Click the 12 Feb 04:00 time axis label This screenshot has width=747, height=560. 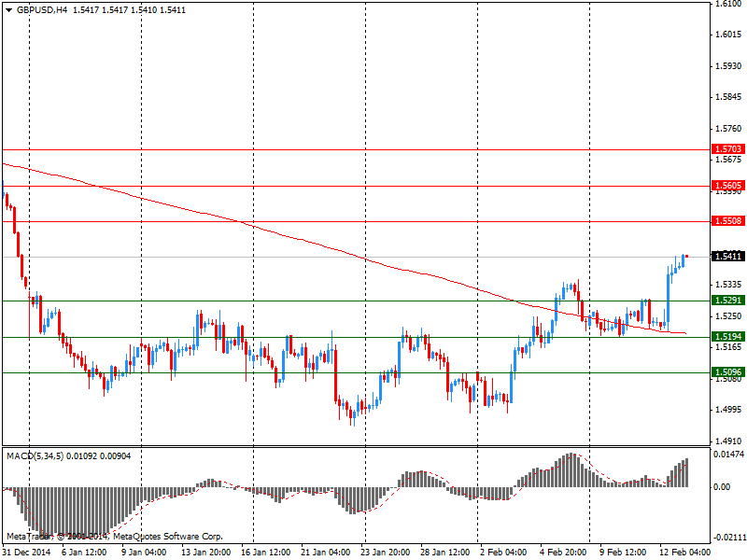tap(684, 553)
